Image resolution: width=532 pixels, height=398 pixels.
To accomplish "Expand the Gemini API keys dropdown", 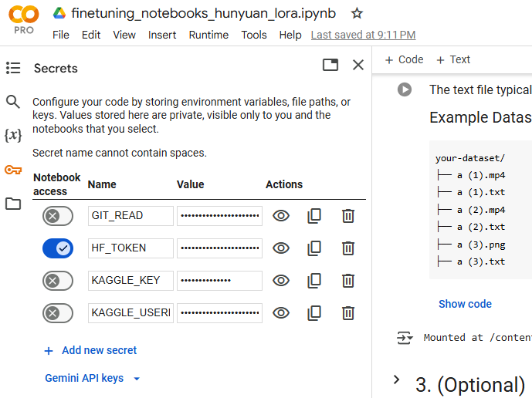I will tap(93, 379).
